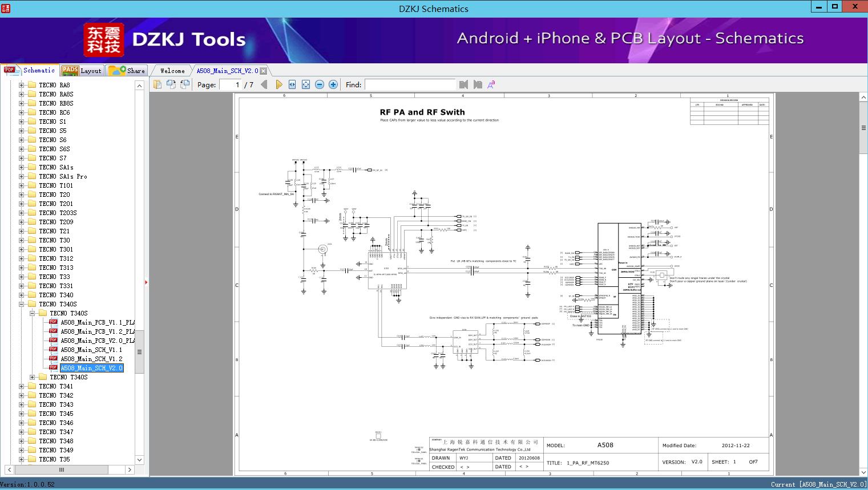Open A508_Main_SCH_V1.1 file

[91, 350]
